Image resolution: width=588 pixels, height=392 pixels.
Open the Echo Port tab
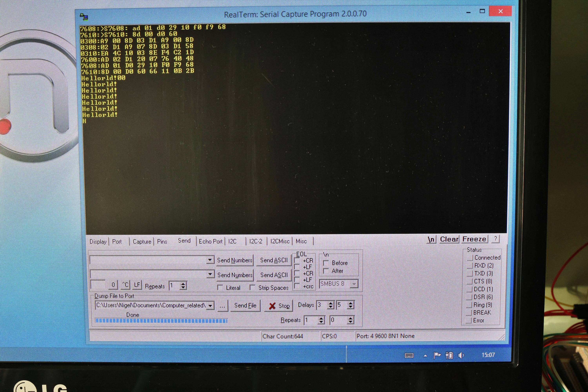tap(211, 241)
